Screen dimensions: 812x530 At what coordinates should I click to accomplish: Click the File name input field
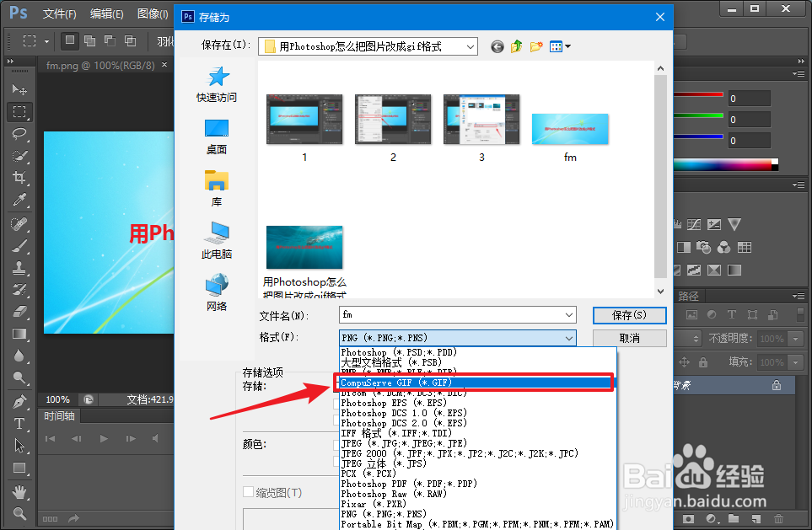450,314
